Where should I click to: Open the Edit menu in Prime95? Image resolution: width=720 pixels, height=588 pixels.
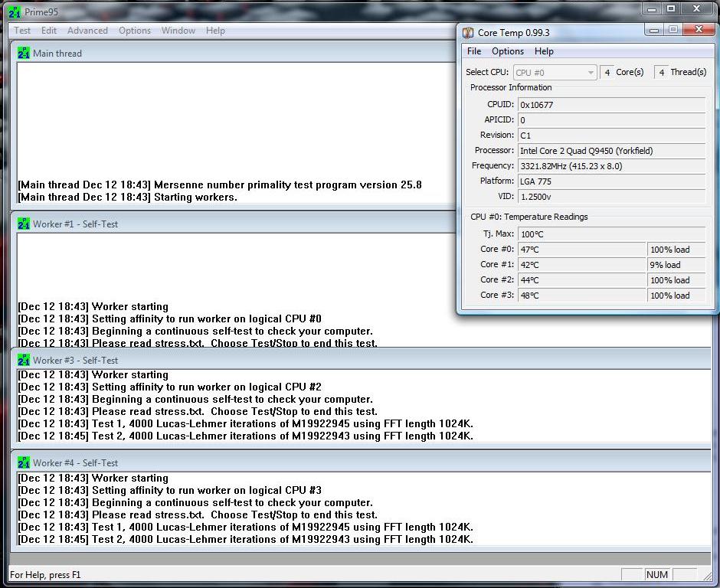point(49,31)
